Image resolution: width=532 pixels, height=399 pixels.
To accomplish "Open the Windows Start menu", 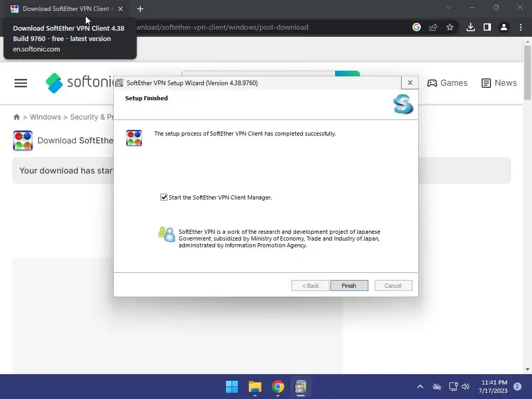I will click(x=232, y=387).
